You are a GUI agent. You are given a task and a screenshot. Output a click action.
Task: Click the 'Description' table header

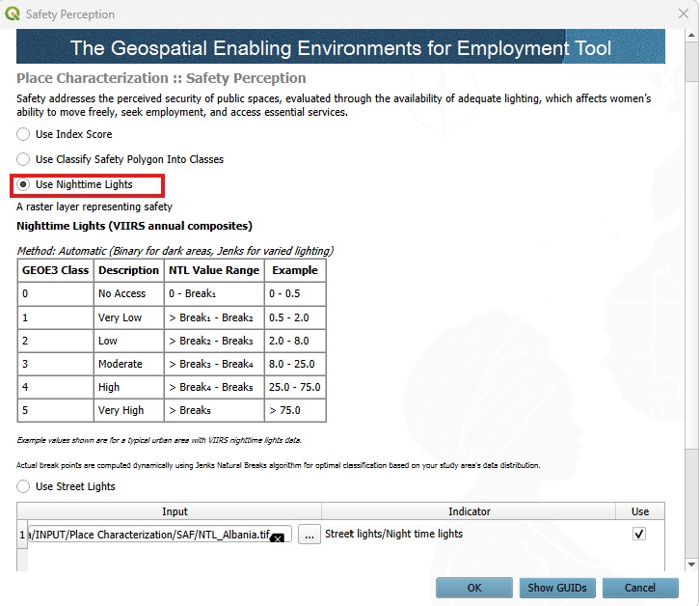point(128,270)
